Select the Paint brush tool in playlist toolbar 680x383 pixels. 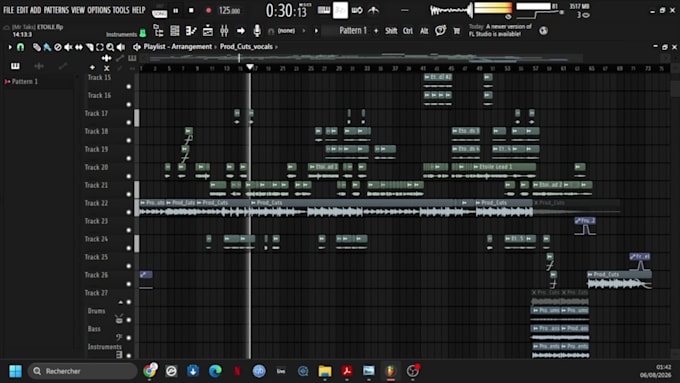(47, 47)
